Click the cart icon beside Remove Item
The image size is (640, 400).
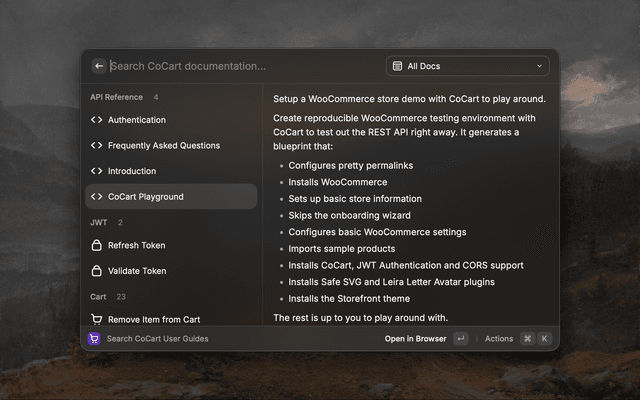click(x=97, y=319)
